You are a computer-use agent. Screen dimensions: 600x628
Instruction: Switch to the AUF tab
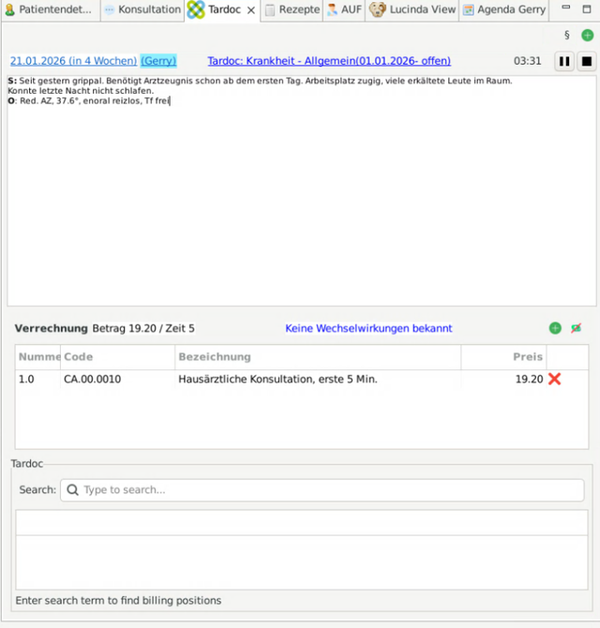point(344,9)
